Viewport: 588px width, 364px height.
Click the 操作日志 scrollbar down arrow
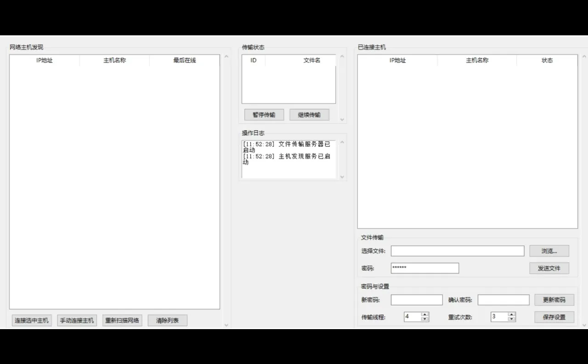pos(342,177)
